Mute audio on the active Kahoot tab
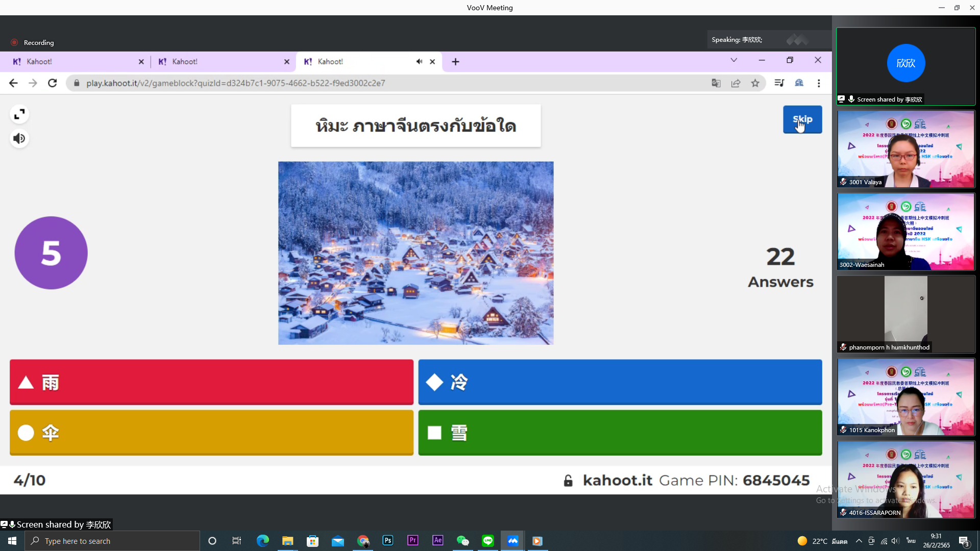The image size is (980, 551). click(x=419, y=62)
